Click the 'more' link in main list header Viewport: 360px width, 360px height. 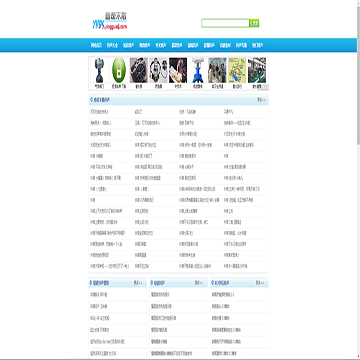(x=261, y=100)
